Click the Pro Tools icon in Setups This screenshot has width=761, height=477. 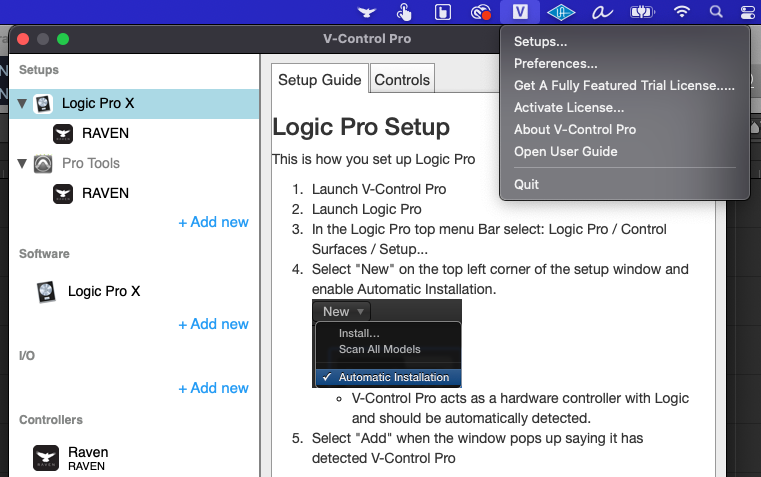pyautogui.click(x=43, y=164)
